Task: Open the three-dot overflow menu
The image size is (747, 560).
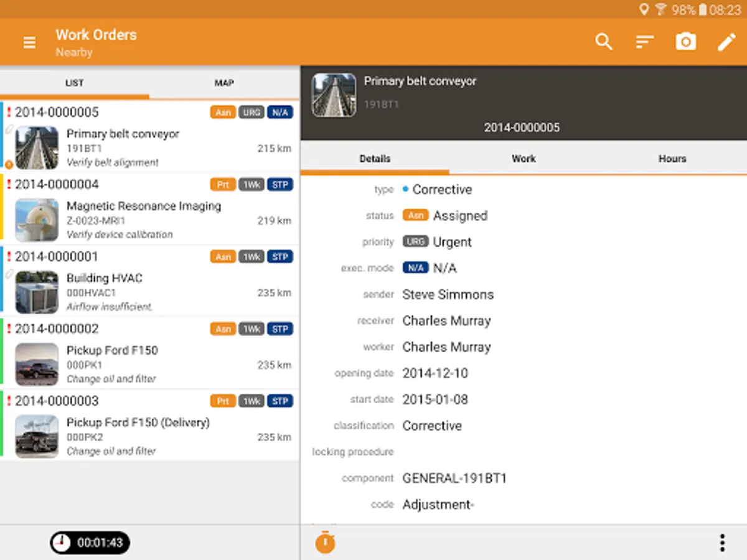Action: click(722, 543)
